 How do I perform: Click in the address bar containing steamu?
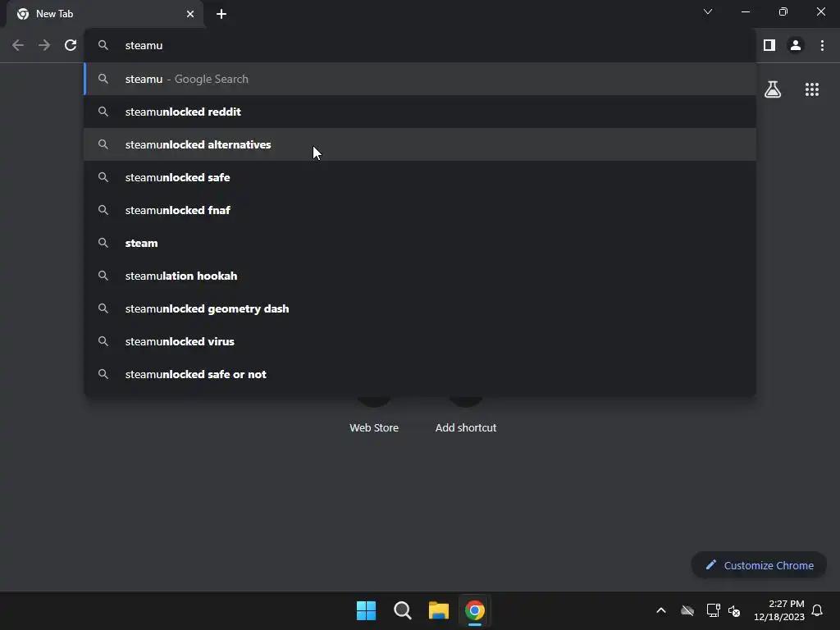[420, 46]
